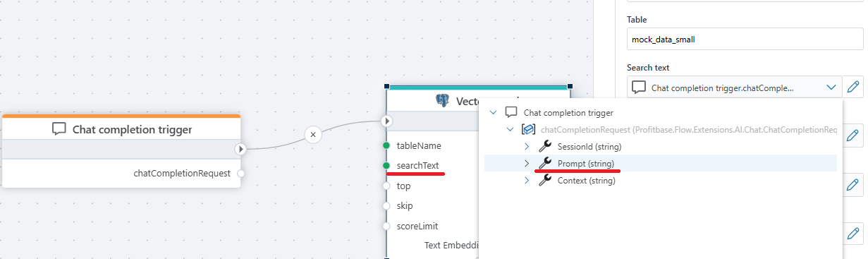Remove connection using the X on the link

314,134
